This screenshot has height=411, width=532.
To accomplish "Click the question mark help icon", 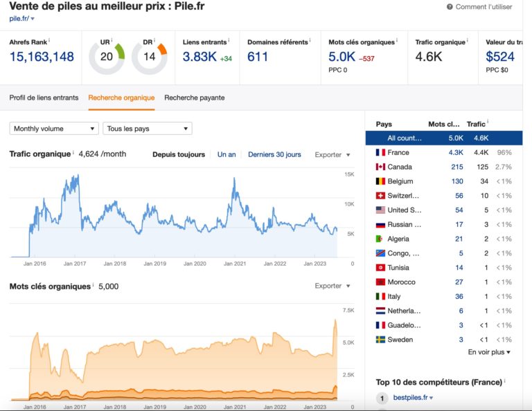I will [450, 7].
